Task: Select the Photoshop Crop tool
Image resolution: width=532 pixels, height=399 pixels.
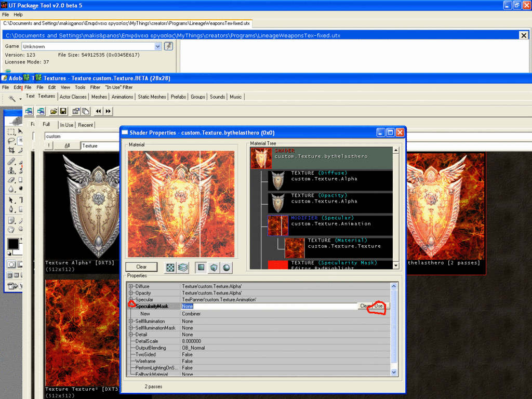Action: [x=11, y=150]
